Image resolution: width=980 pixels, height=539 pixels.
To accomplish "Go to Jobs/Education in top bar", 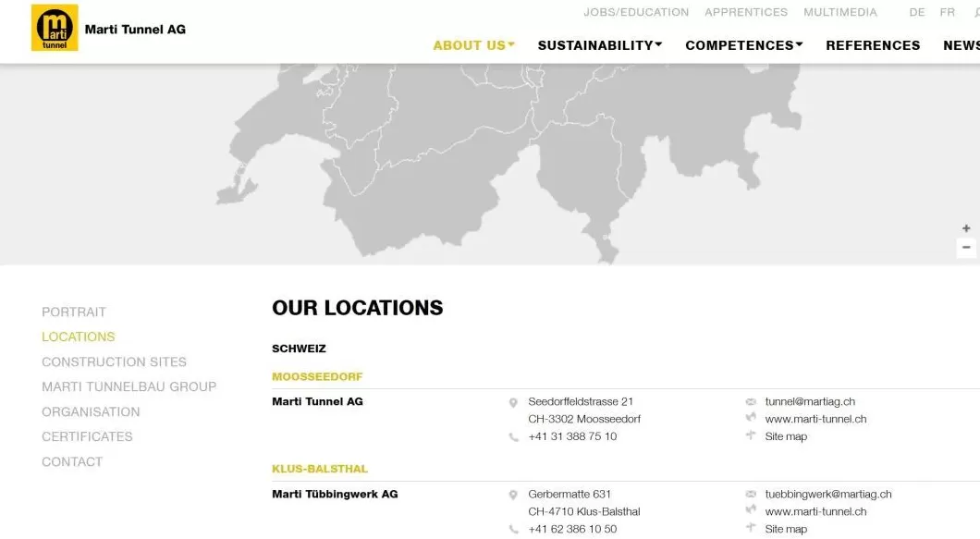I will (636, 12).
